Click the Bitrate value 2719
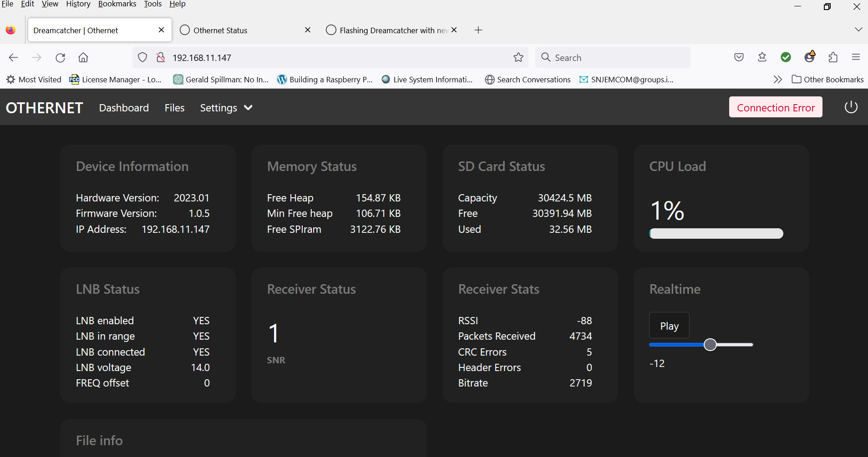The height and width of the screenshot is (457, 868). [580, 383]
